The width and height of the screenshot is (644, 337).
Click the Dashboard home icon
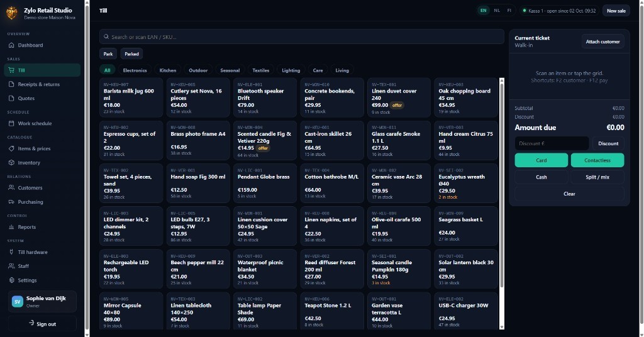11,45
